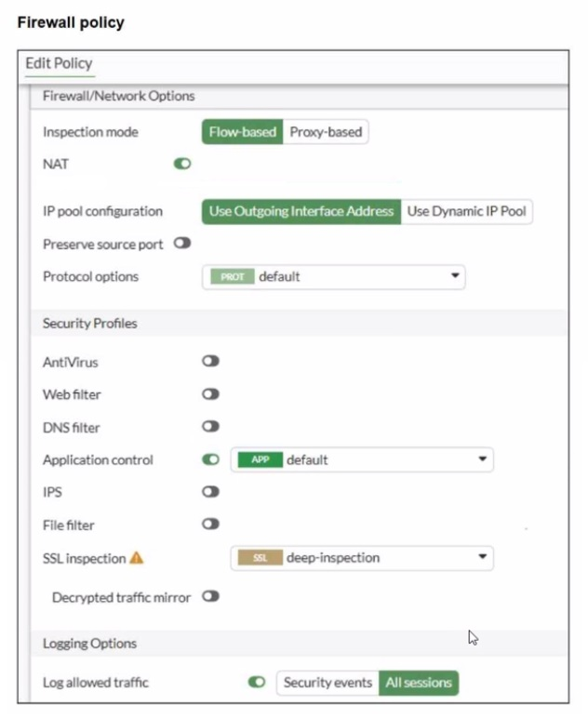Click the green PROT badge icon
588x718 pixels.
point(232,276)
